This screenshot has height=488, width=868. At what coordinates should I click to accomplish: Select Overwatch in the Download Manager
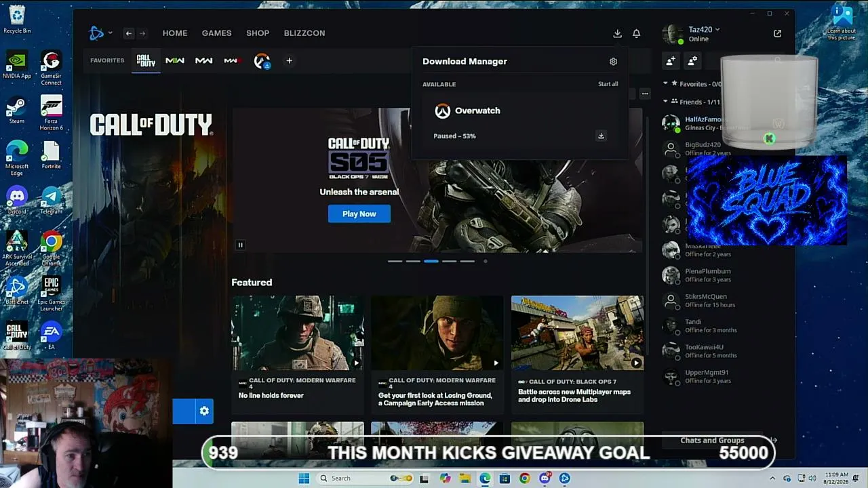coord(477,110)
